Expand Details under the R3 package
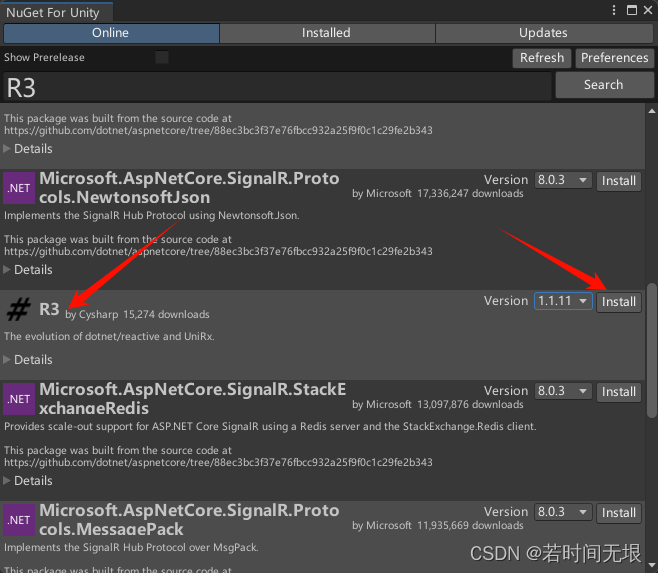Screen dimensions: 658x573 click(x=29, y=359)
